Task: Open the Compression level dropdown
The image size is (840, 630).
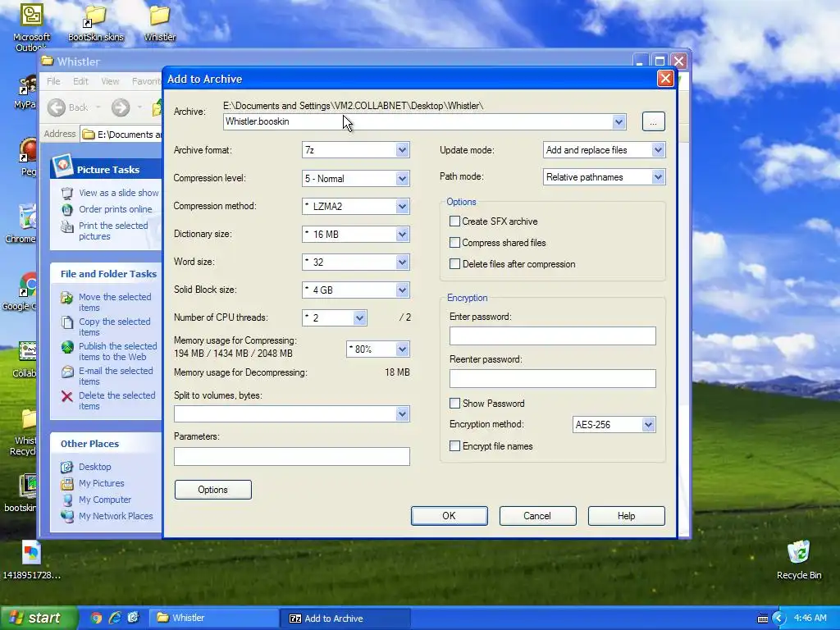Action: [402, 178]
